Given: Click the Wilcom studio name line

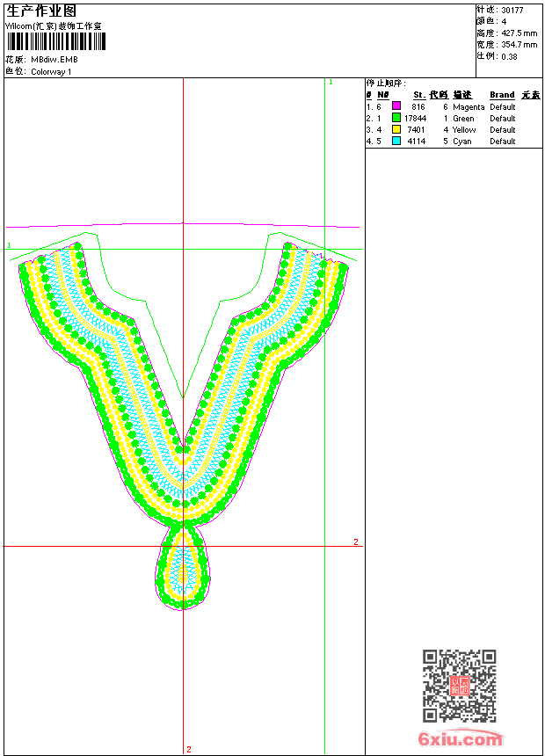Looking at the screenshot, I should [x=54, y=26].
